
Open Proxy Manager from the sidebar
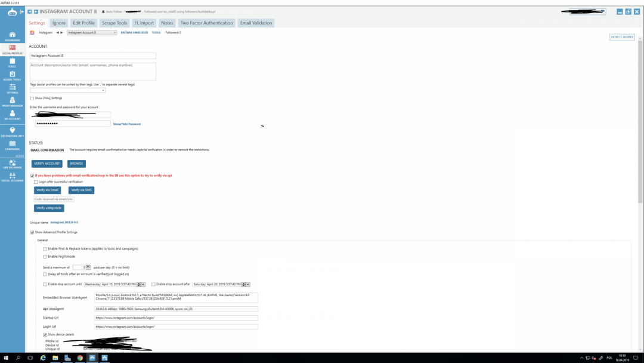(x=12, y=102)
